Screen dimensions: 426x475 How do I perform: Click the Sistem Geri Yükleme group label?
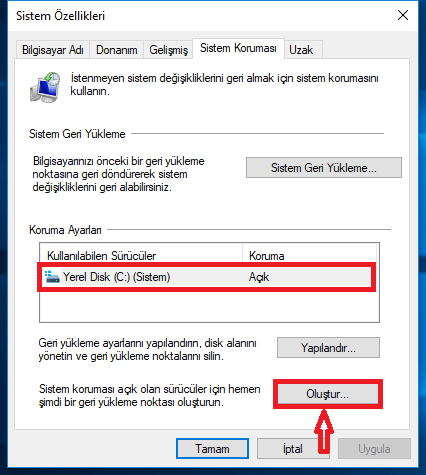pyautogui.click(x=77, y=134)
